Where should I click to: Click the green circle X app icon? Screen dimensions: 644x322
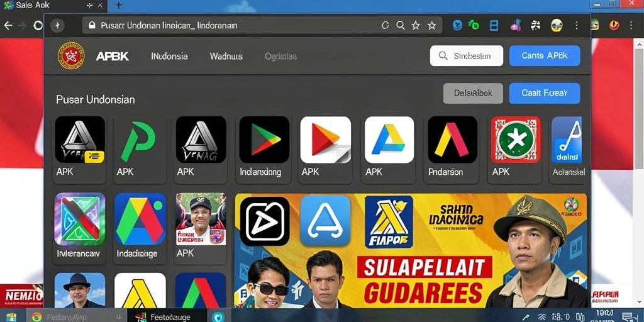pos(516,140)
